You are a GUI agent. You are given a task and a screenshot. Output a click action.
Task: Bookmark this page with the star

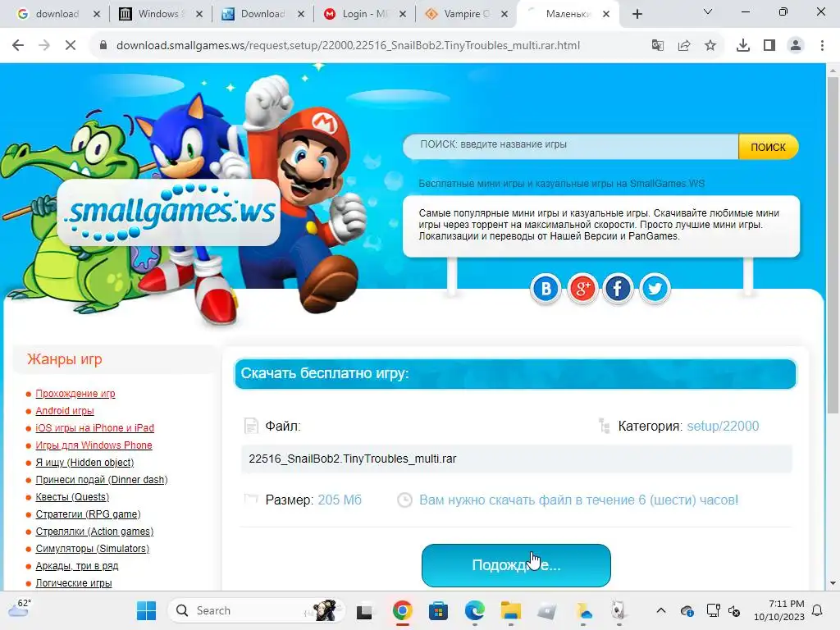pyautogui.click(x=710, y=46)
